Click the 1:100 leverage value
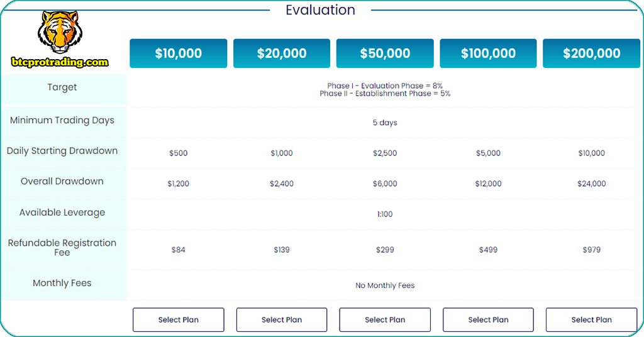The image size is (644, 337). pyautogui.click(x=385, y=214)
